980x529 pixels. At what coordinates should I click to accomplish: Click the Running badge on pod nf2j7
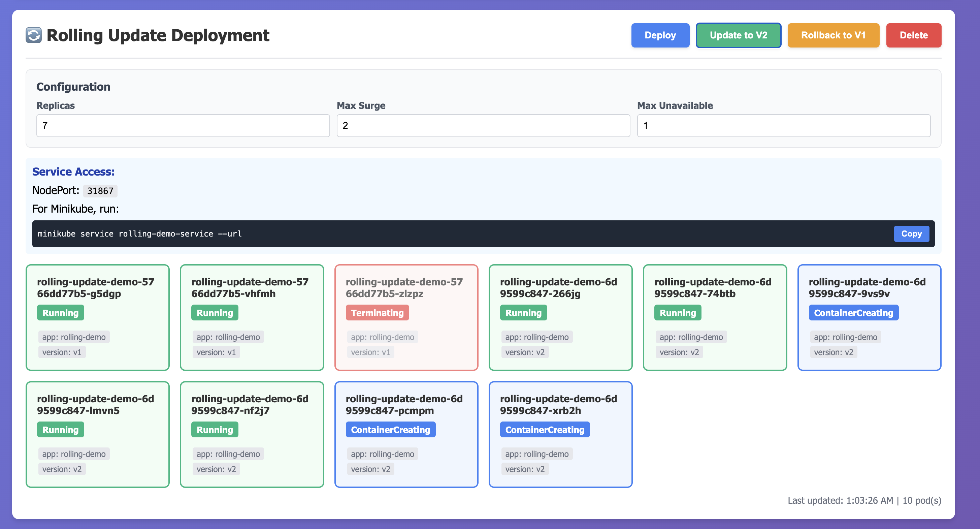point(215,429)
